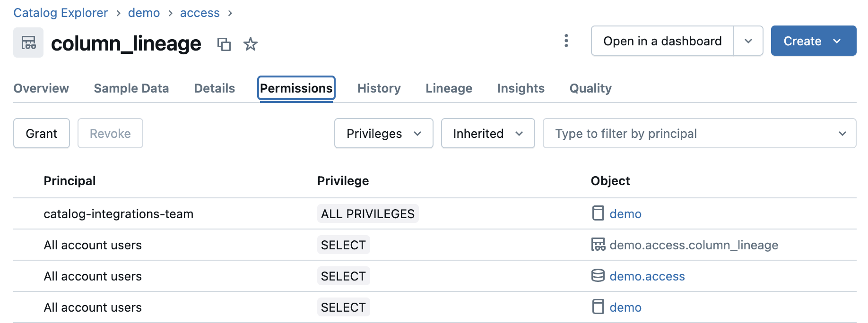Switch to the Lineage tab
This screenshot has width=868, height=323.
point(449,88)
